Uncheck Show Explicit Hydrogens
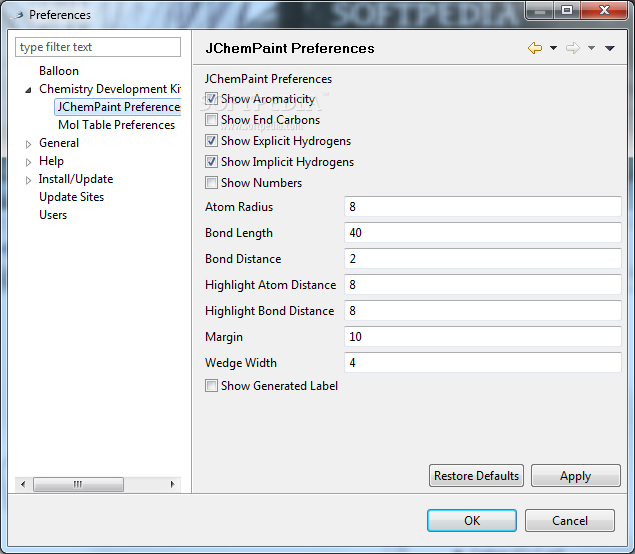 pyautogui.click(x=211, y=141)
